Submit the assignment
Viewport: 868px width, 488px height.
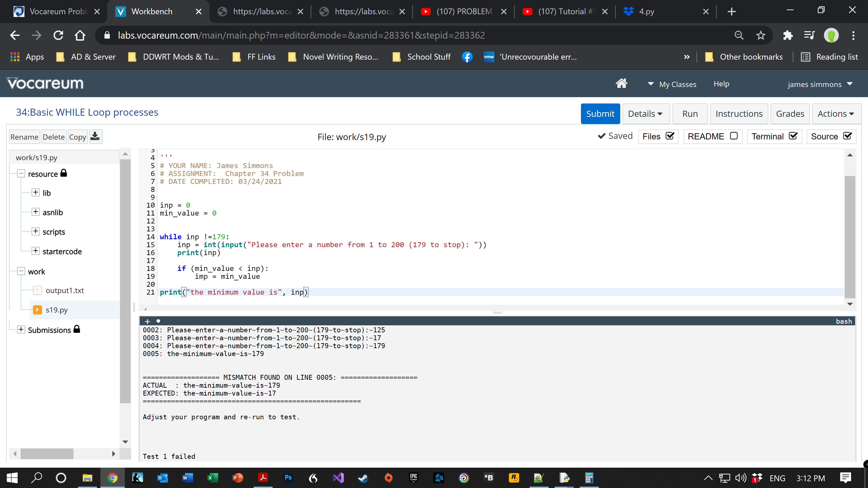tap(600, 114)
